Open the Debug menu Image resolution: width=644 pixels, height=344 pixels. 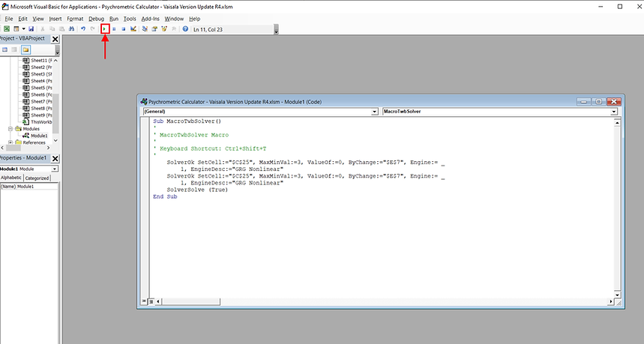[x=96, y=19]
